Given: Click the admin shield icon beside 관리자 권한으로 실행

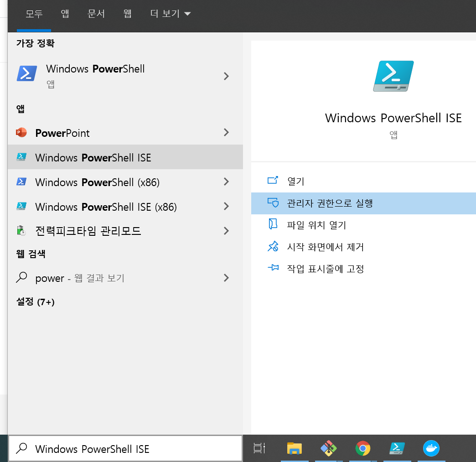Looking at the screenshot, I should click(273, 202).
